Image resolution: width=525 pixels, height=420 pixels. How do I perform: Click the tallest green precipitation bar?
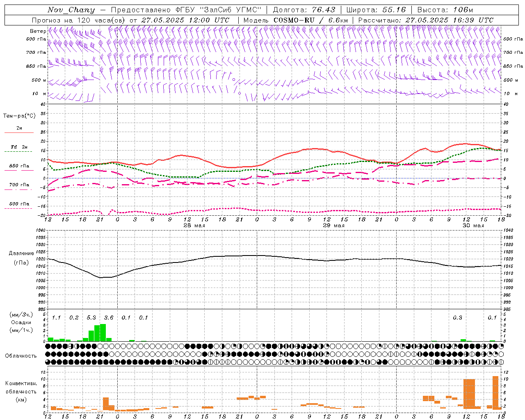[103, 333]
